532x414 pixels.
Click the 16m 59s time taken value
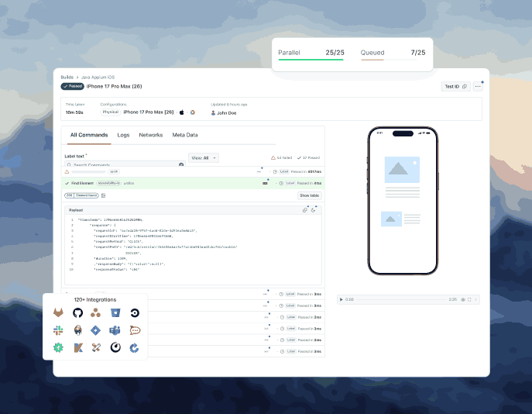(x=74, y=112)
